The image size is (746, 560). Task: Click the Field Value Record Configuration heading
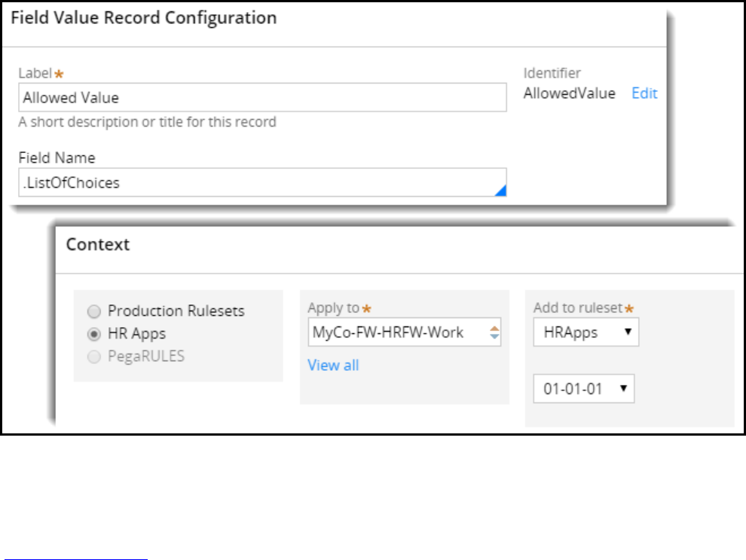143,17
